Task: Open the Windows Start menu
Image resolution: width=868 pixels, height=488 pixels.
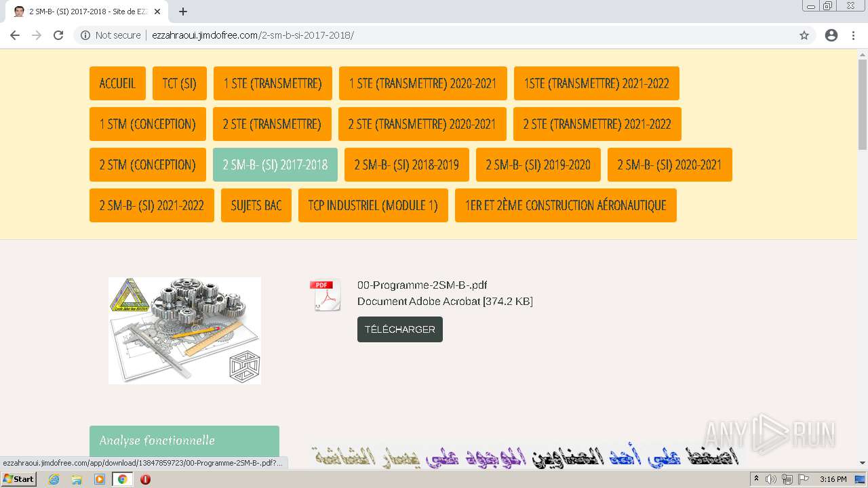Action: click(x=18, y=479)
